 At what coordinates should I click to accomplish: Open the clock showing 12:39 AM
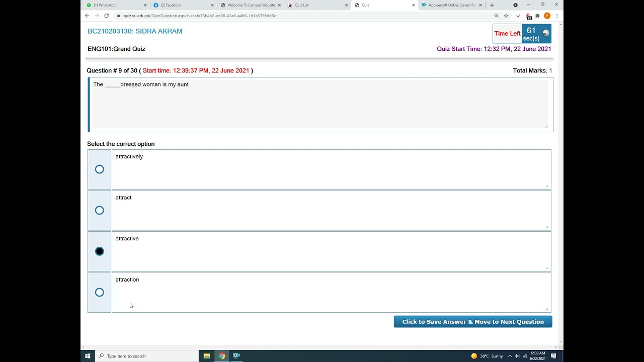(x=537, y=356)
